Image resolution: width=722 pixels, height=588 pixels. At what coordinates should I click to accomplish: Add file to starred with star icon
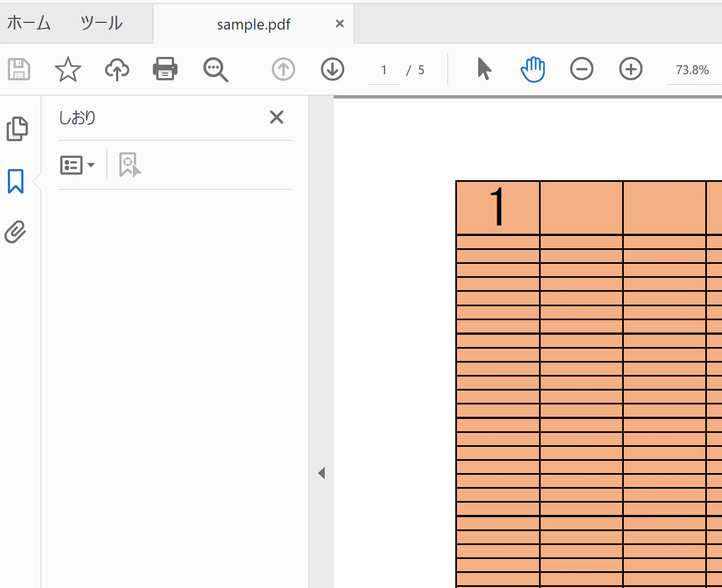pos(68,69)
